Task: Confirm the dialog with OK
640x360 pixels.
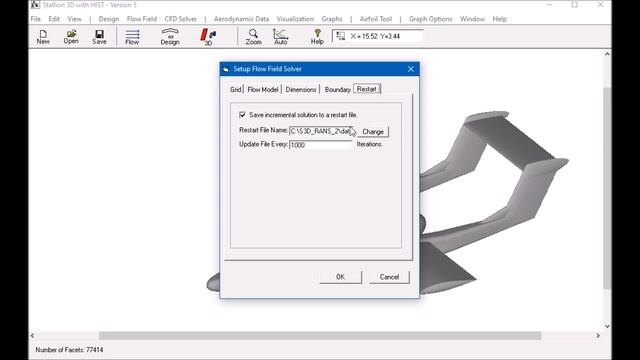Action: click(x=340, y=277)
